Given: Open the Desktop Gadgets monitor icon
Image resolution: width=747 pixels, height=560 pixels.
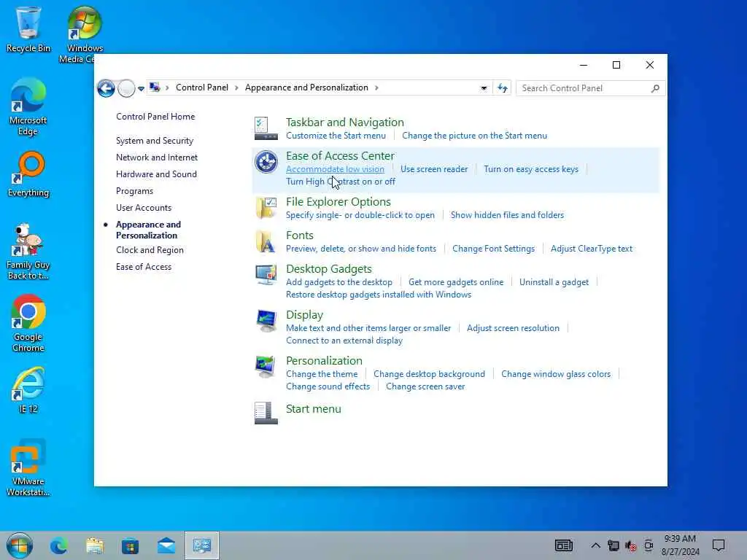Looking at the screenshot, I should click(x=266, y=275).
